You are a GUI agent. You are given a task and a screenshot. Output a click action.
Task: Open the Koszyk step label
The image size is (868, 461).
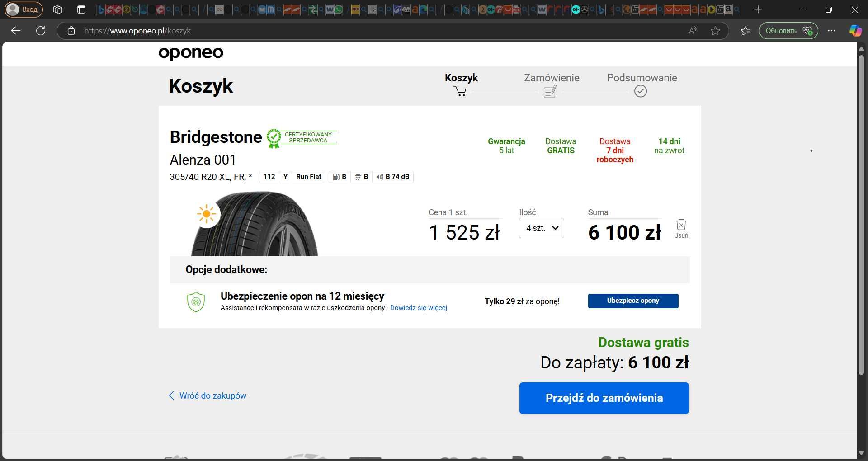[461, 78]
